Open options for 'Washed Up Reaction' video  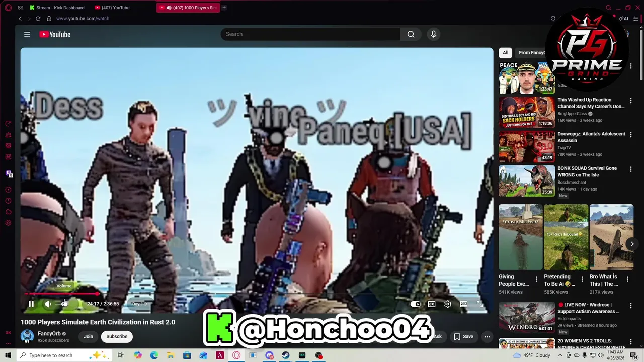631,101
